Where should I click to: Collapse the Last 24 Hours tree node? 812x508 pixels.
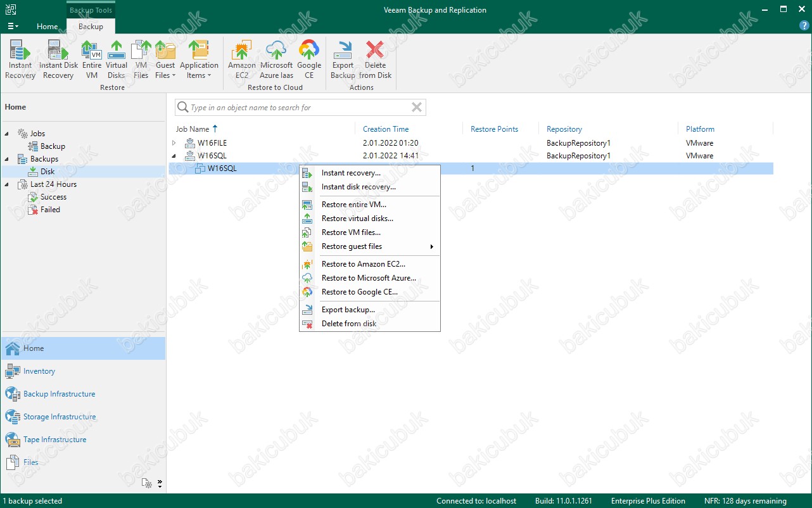click(x=7, y=184)
